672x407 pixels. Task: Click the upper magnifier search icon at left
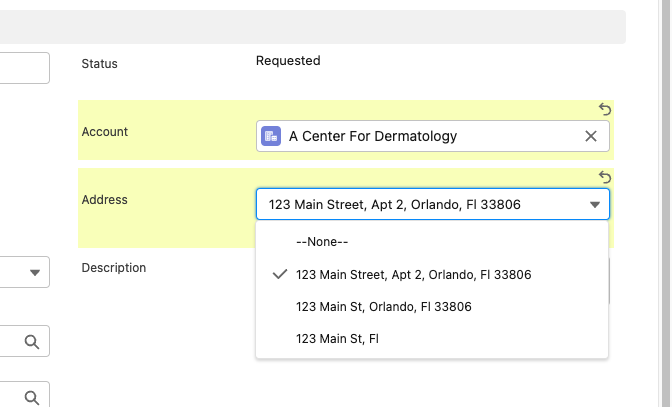pyautogui.click(x=32, y=342)
